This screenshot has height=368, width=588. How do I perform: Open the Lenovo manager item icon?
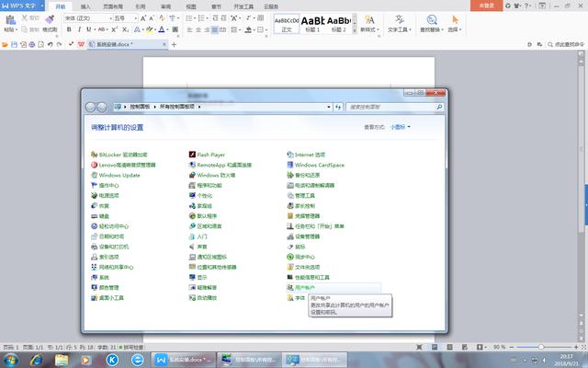[94, 165]
